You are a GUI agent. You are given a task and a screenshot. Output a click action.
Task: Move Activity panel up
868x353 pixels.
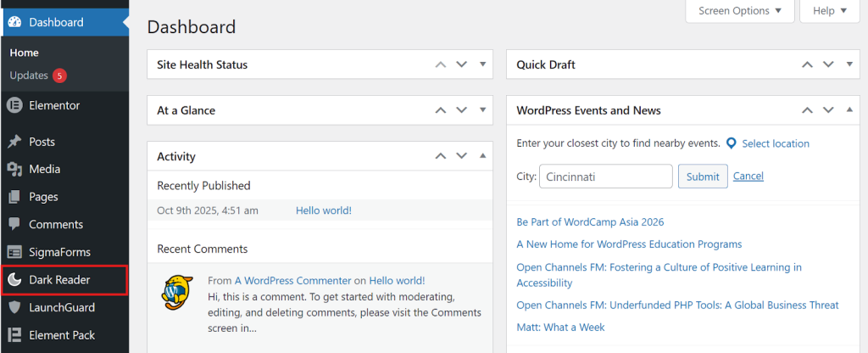(x=441, y=156)
